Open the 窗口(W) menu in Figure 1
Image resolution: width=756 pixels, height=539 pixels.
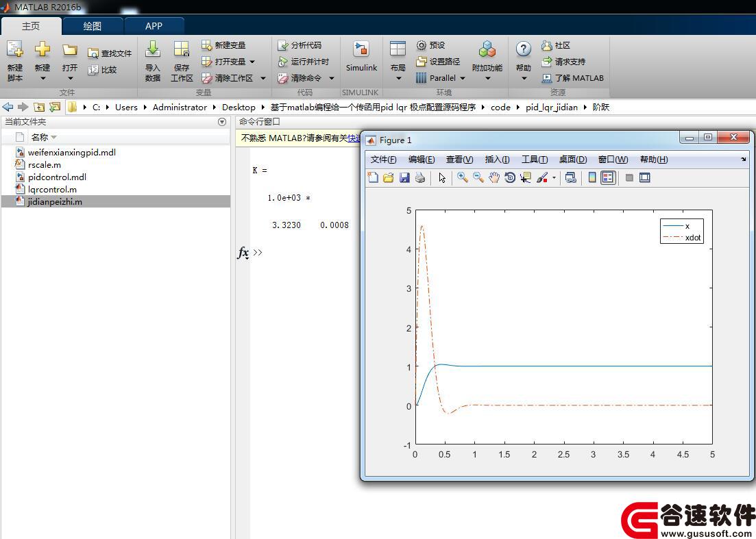(613, 160)
